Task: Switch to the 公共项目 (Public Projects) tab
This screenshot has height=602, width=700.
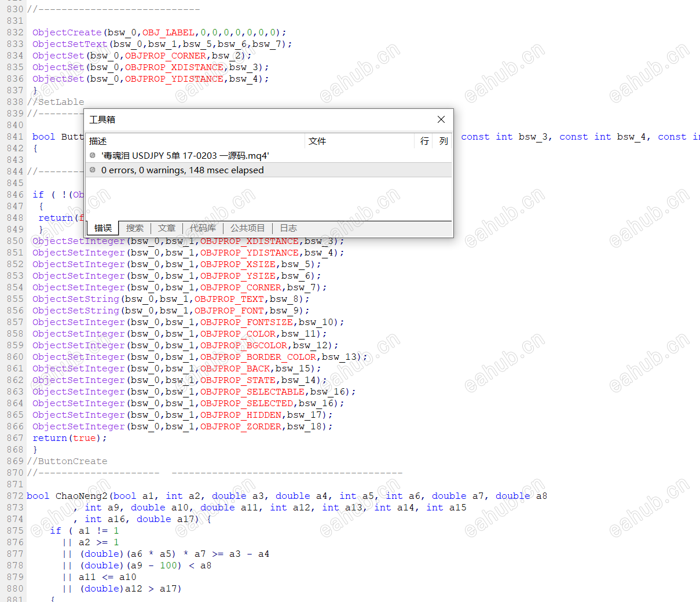Action: (x=247, y=228)
